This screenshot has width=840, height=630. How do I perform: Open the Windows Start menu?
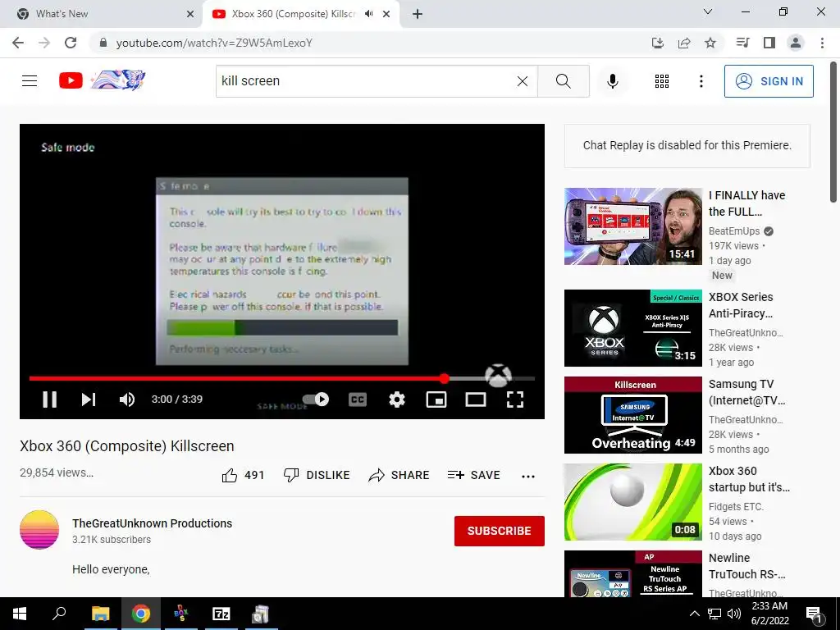pyautogui.click(x=20, y=614)
